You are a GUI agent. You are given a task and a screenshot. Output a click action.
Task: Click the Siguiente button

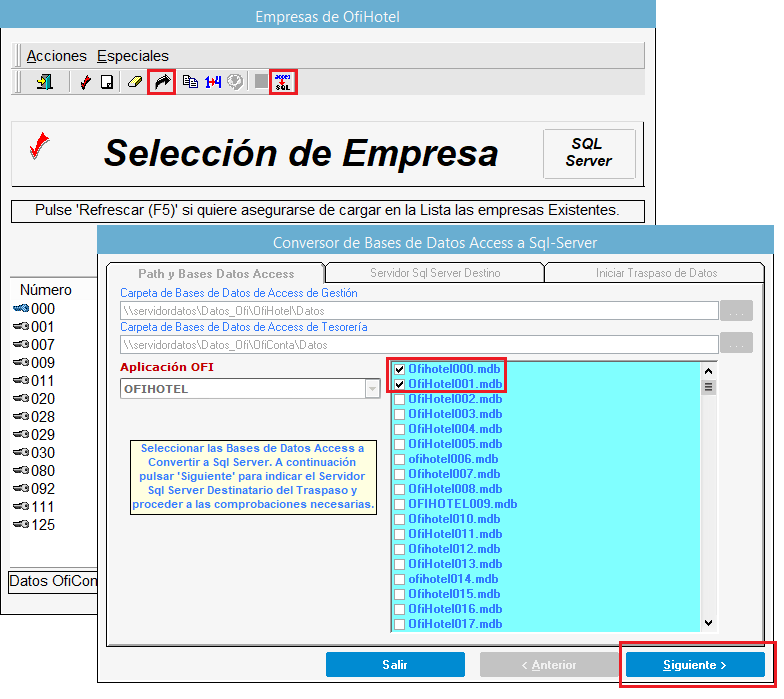(x=695, y=664)
